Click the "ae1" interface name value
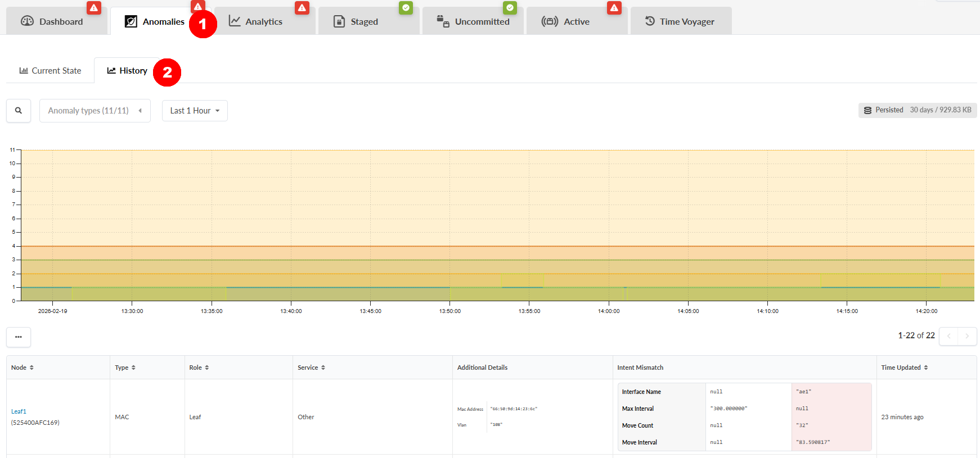980x458 pixels. coord(803,392)
